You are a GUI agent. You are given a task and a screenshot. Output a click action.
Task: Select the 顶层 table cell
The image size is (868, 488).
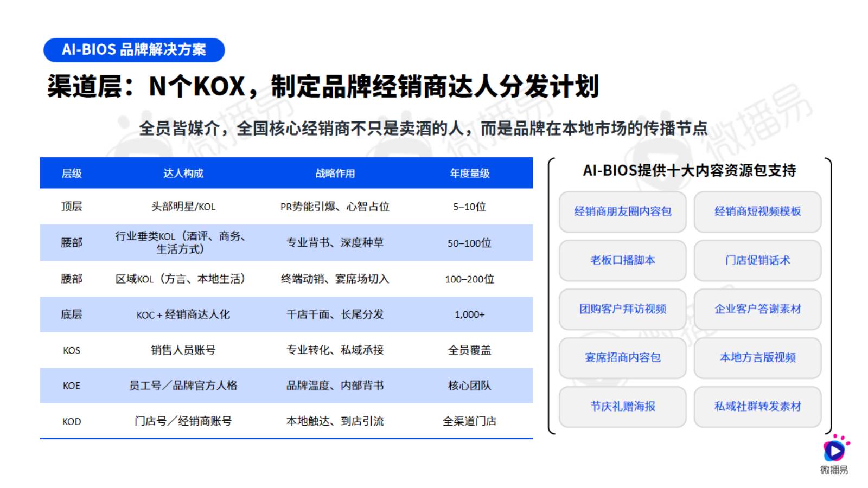[x=72, y=207]
